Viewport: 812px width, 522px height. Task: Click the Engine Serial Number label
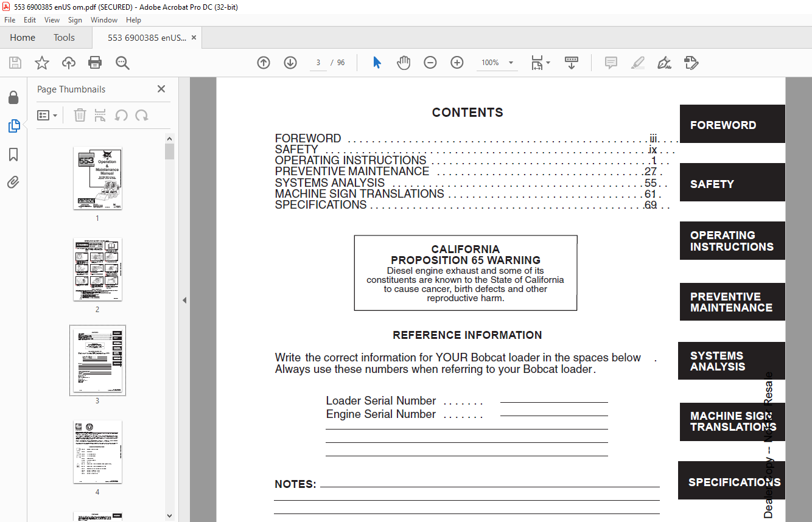[x=381, y=414]
